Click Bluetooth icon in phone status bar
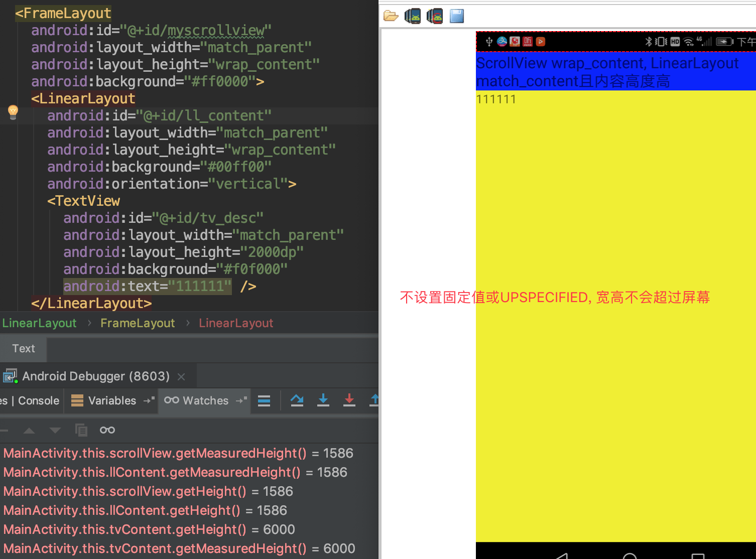 pyautogui.click(x=648, y=42)
